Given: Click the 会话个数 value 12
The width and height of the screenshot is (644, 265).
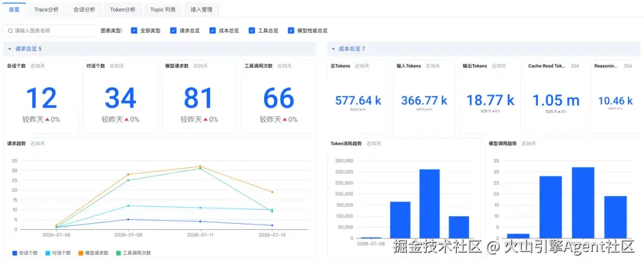Looking at the screenshot, I should click(41, 98).
